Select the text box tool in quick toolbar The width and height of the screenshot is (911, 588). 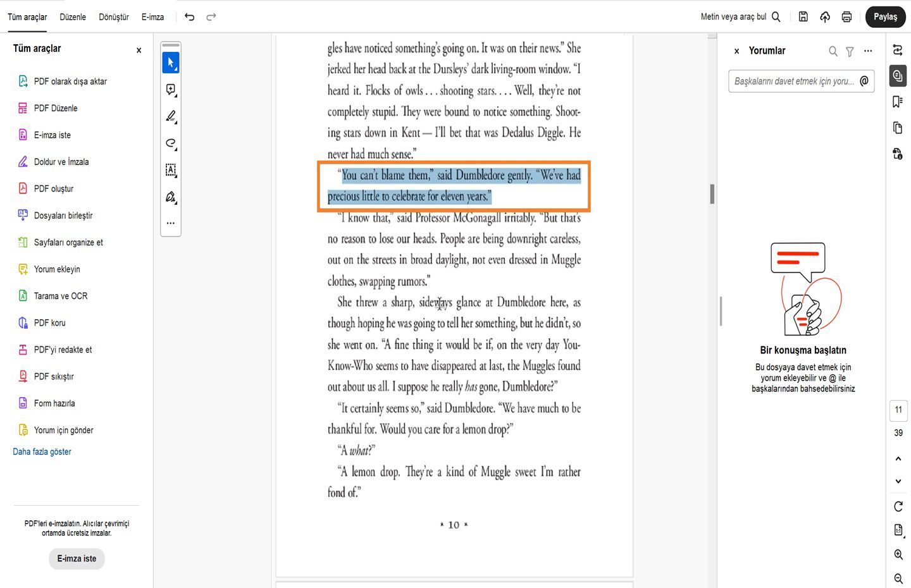click(x=171, y=170)
